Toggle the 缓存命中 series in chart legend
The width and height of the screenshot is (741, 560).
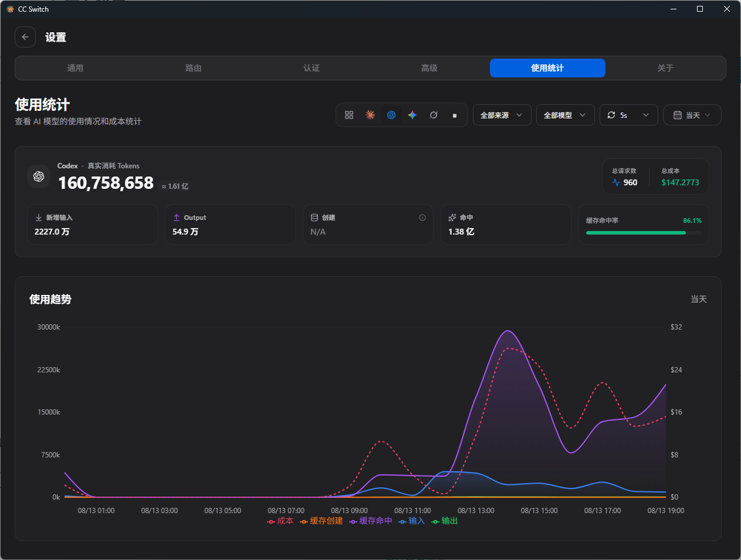click(371, 521)
